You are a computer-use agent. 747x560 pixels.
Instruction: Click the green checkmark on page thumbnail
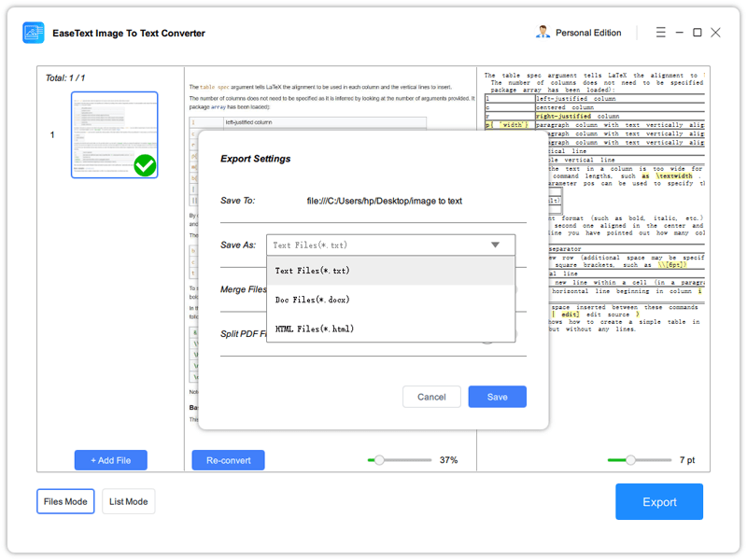[x=145, y=166]
